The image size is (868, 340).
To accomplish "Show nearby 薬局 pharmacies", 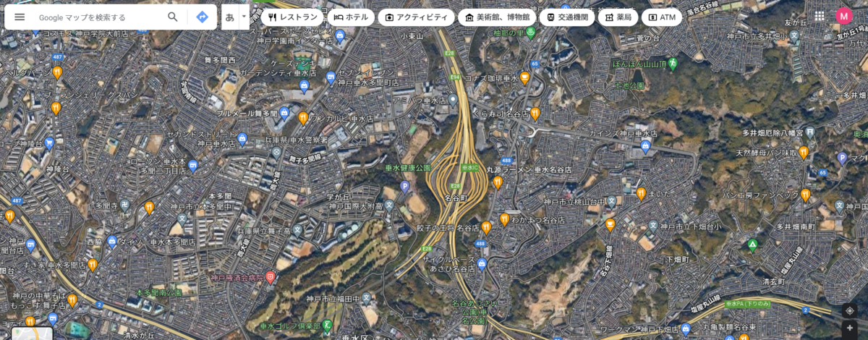I will (x=618, y=17).
